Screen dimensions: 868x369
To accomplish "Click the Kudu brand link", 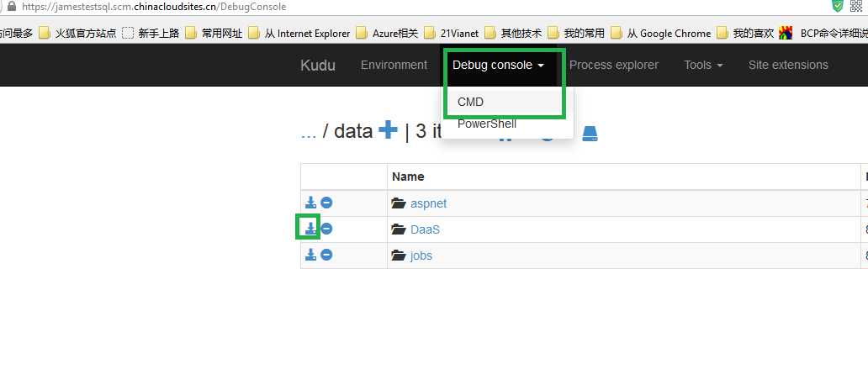I will 318,66.
